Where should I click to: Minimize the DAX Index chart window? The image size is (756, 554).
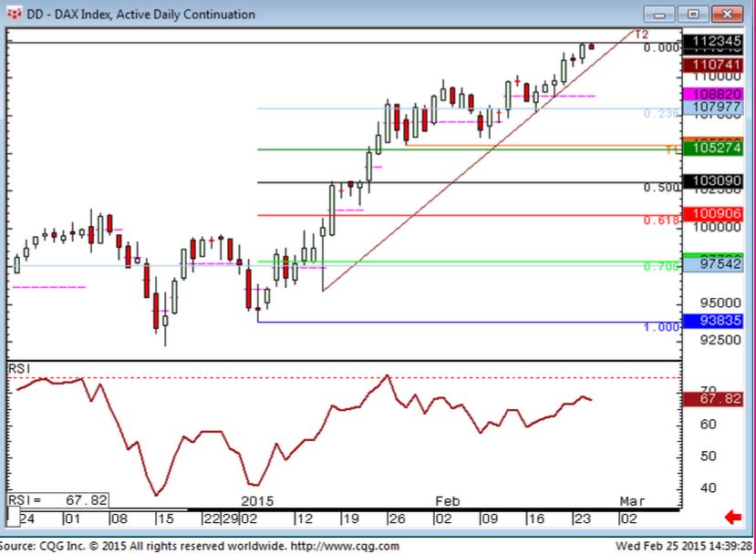661,14
